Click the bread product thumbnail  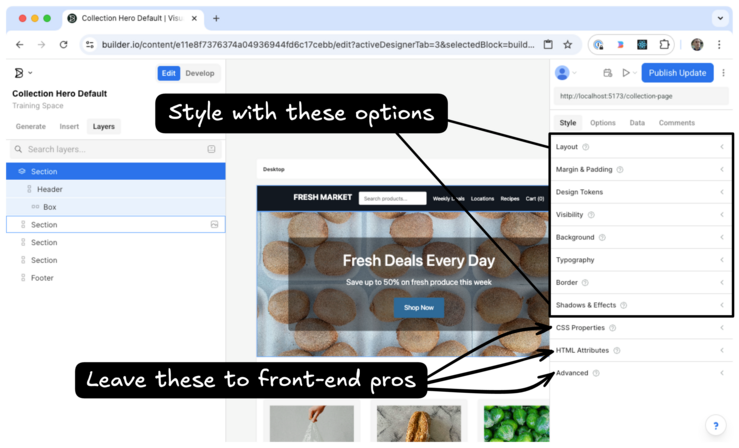419,424
